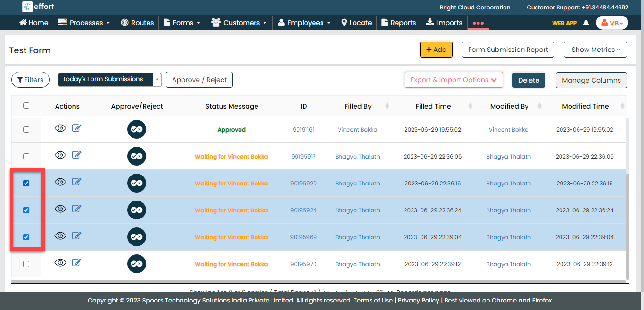Viewport: 644px width, 310px height.
Task: Check the row 90195970 checkbox
Action: click(26, 264)
